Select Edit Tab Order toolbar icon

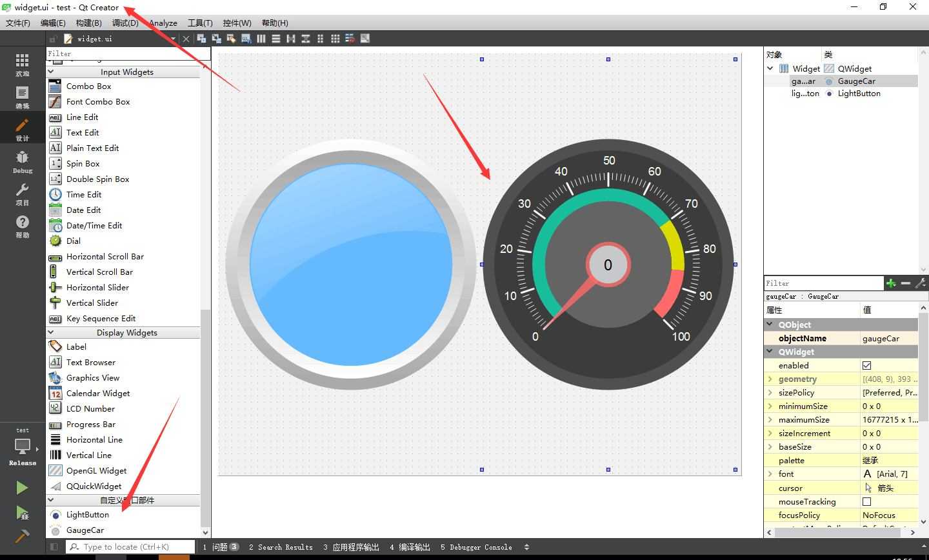pos(246,39)
